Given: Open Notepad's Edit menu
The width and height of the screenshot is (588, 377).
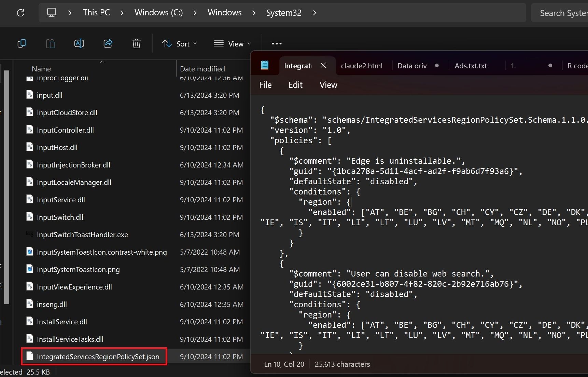Looking at the screenshot, I should pyautogui.click(x=295, y=85).
